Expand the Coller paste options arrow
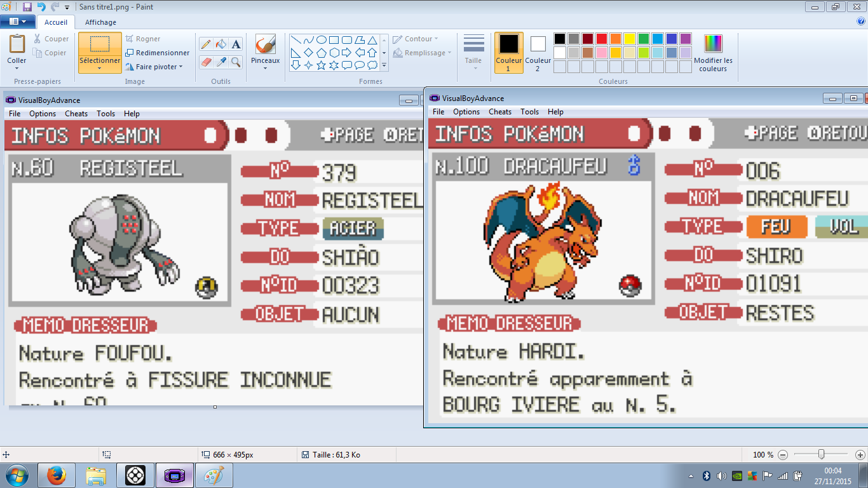The width and height of the screenshot is (868, 488). (17, 69)
